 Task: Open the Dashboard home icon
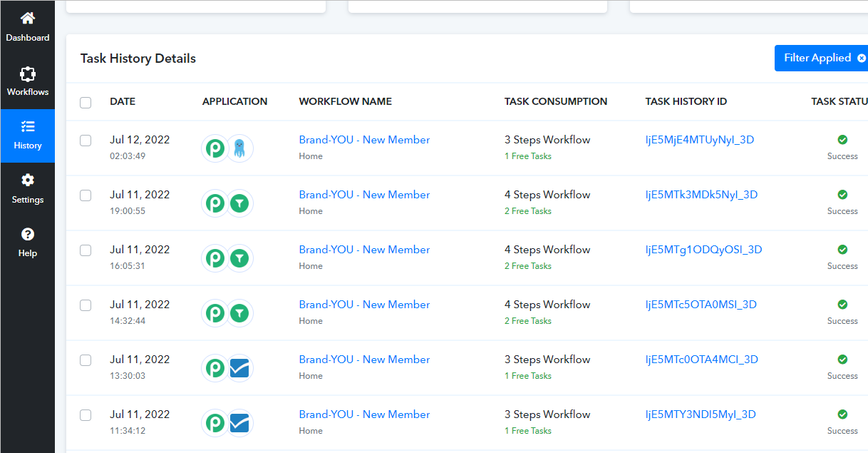pos(28,18)
